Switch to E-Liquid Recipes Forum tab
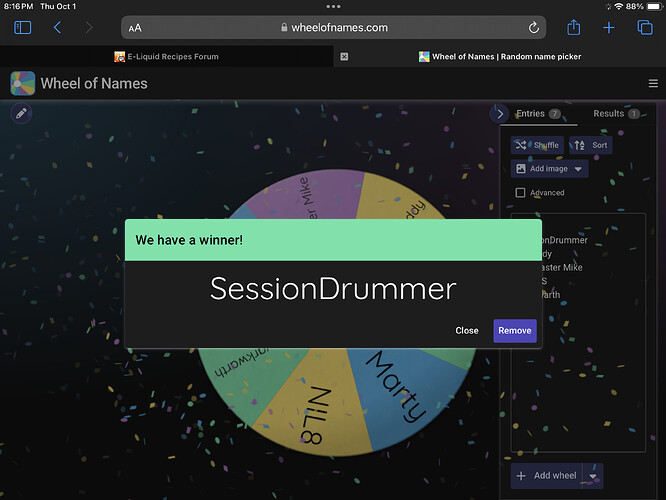 point(166,56)
